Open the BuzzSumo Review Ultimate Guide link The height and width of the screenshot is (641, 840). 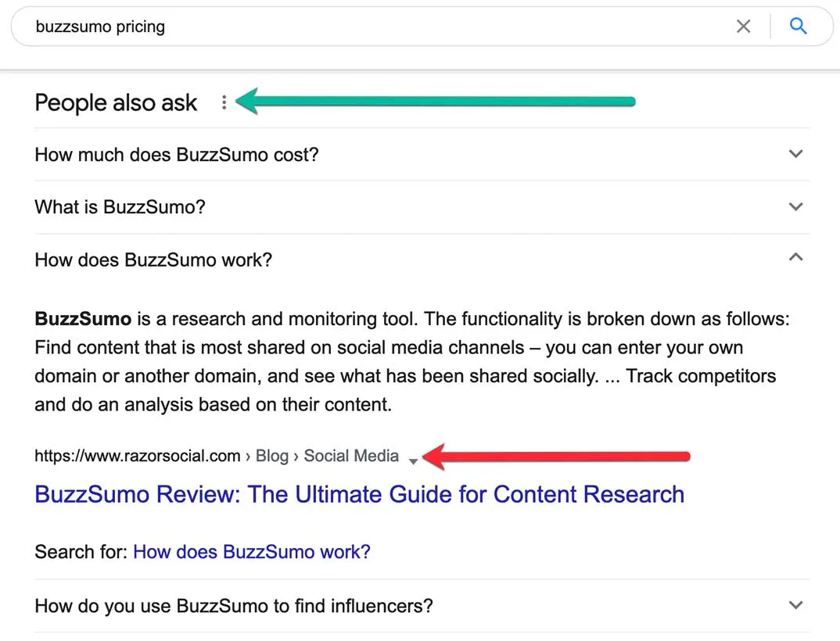360,495
